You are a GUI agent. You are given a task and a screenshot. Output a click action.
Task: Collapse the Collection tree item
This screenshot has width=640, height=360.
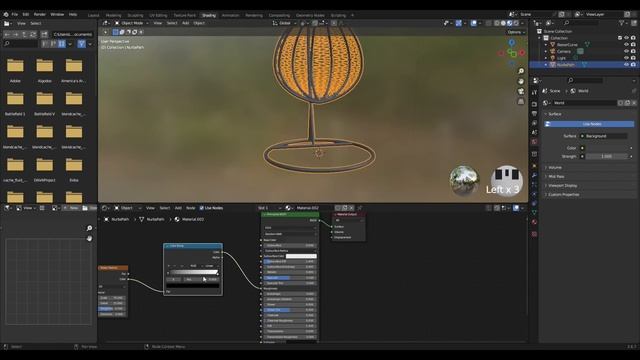point(540,38)
